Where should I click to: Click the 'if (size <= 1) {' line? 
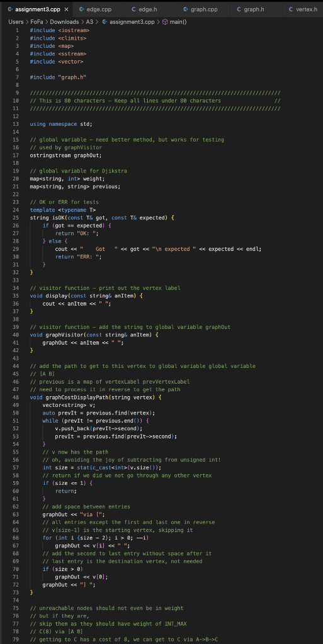[67, 483]
